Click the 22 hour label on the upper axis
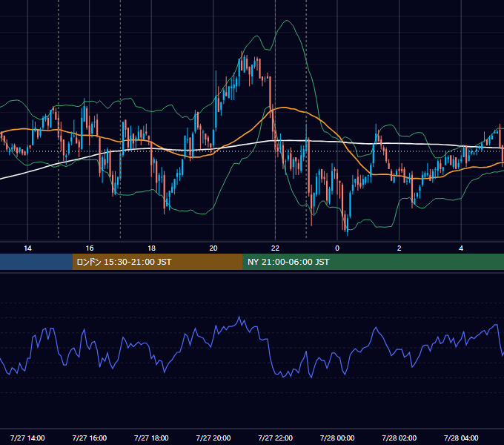Screen dimensions: 504x445 tap(275, 248)
